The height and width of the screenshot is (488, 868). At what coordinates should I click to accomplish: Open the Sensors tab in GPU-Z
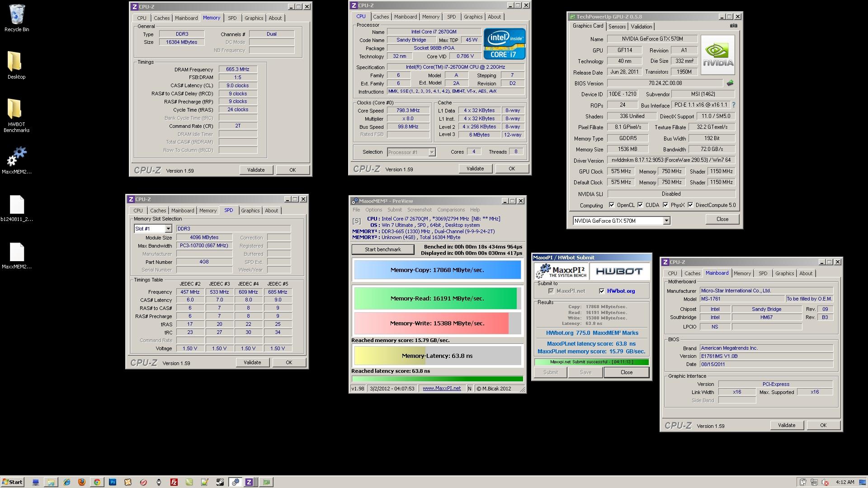tap(617, 27)
